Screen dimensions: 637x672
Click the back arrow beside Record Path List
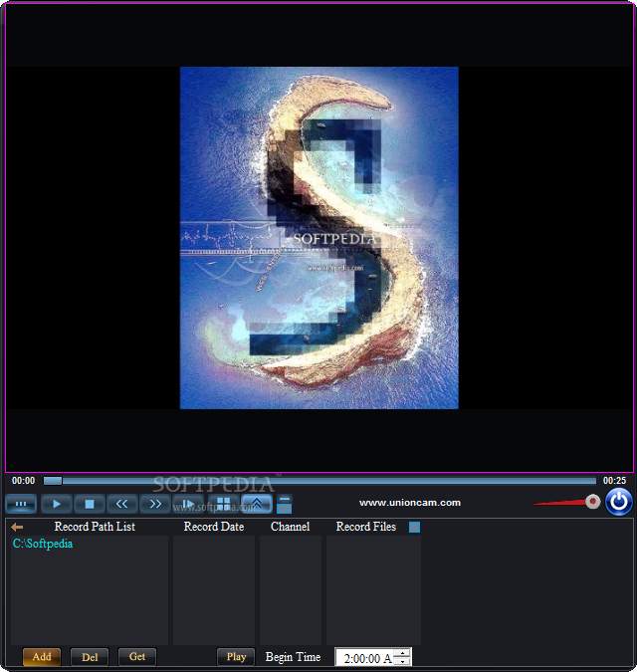17,527
